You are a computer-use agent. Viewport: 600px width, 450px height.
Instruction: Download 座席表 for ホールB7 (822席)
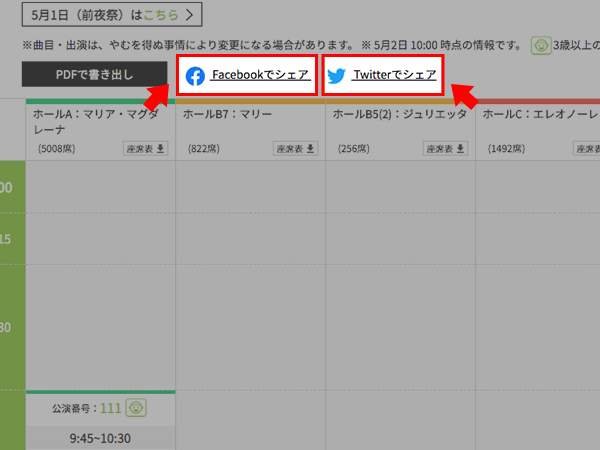click(x=295, y=148)
